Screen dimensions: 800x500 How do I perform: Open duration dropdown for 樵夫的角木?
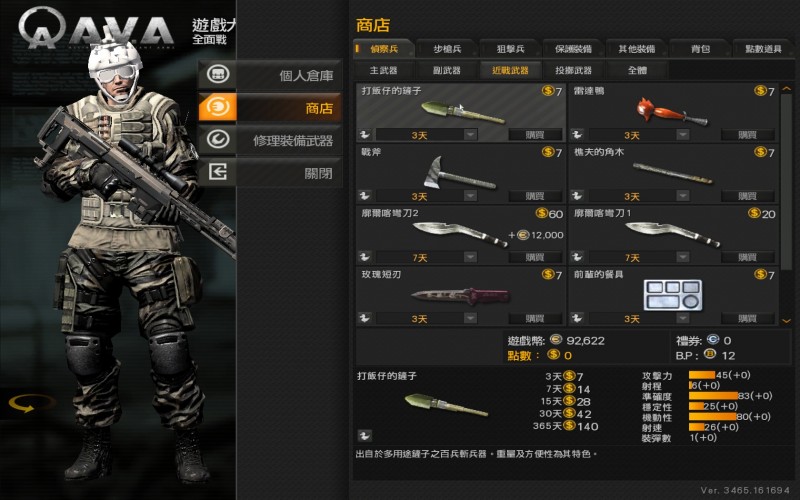tap(683, 196)
